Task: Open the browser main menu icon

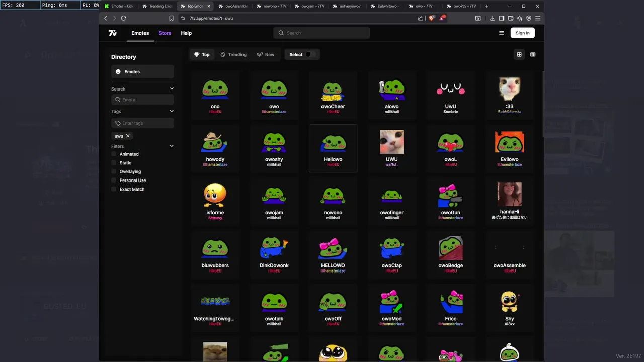Action: 538,18
